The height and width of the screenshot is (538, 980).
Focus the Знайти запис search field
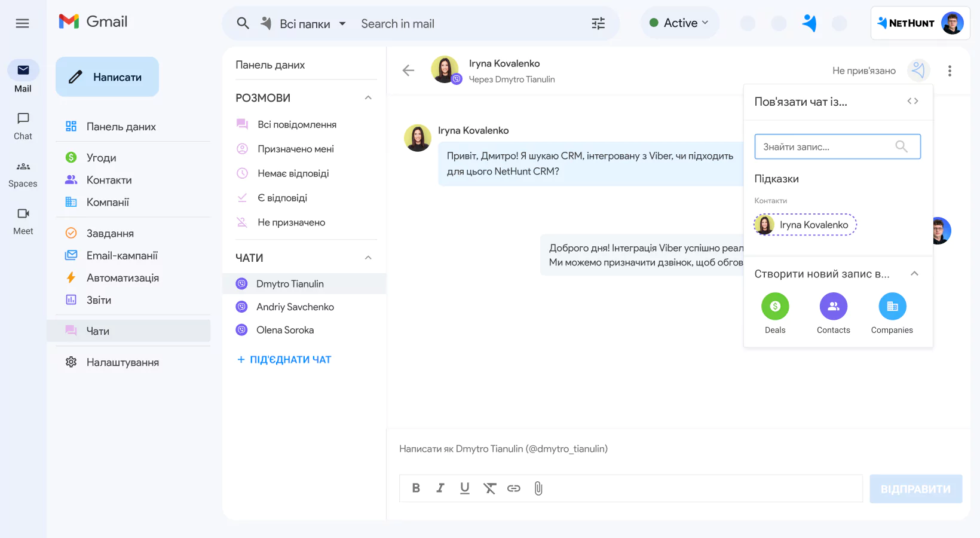pyautogui.click(x=837, y=146)
